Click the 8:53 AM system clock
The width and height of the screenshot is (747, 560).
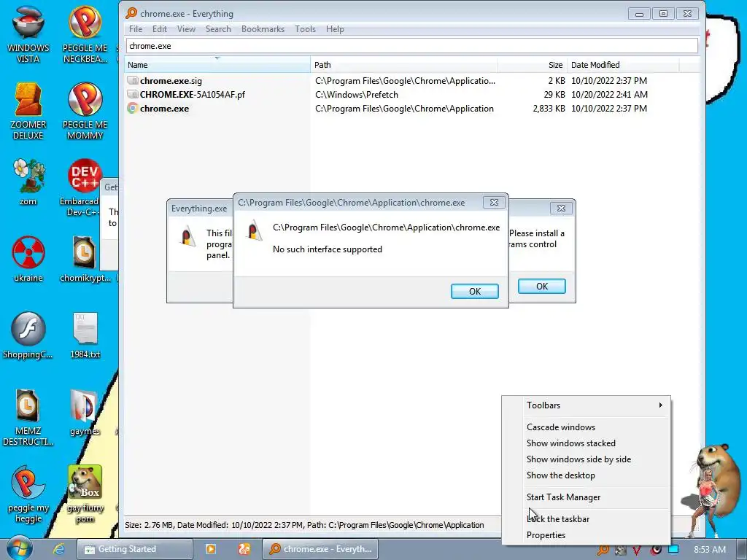(709, 550)
